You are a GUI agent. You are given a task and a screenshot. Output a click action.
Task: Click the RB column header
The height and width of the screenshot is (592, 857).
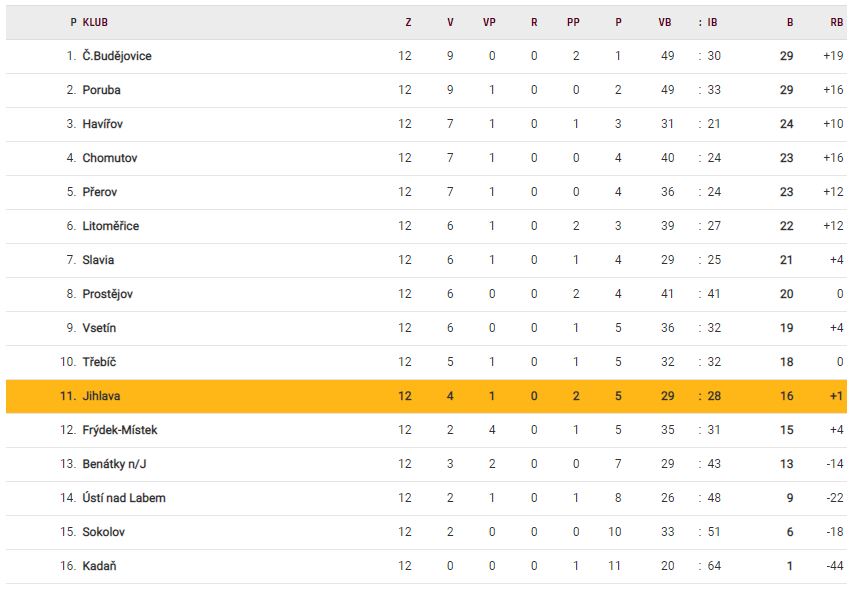point(836,22)
